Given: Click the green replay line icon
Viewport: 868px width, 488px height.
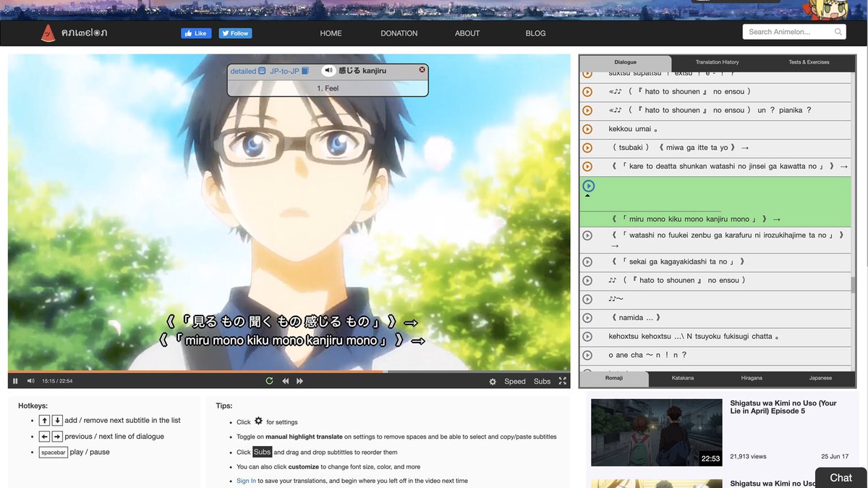Looking at the screenshot, I should click(x=269, y=382).
